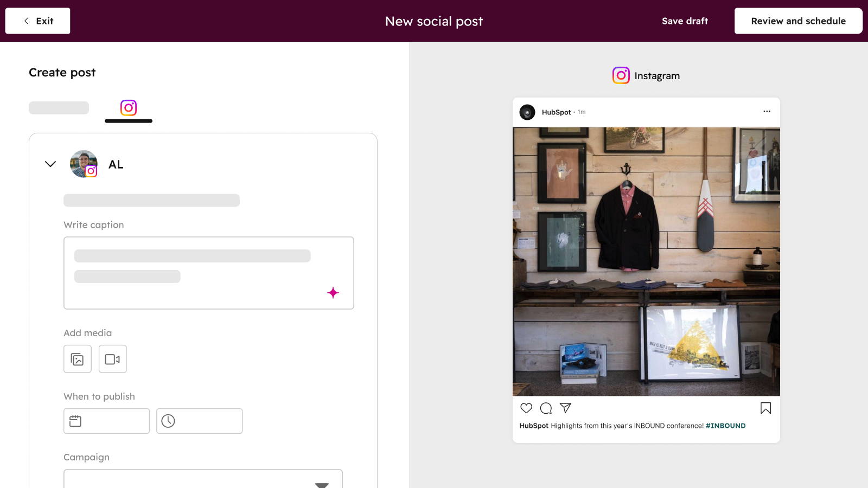Open the clock time picker icon
The image size is (868, 488).
coord(169,421)
